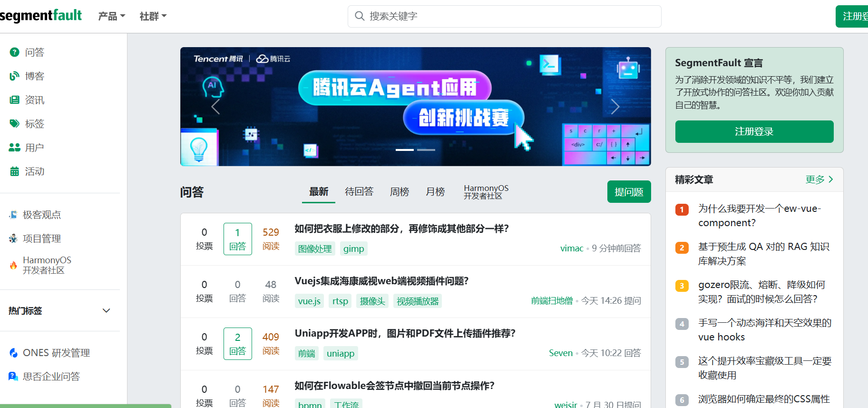Open article 基于预生成 QA 对的 RAG 知识库
868x408 pixels.
point(764,254)
